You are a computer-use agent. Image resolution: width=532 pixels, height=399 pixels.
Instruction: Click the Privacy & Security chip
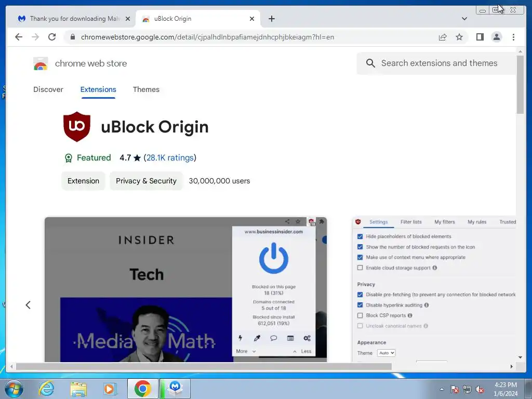point(146,181)
